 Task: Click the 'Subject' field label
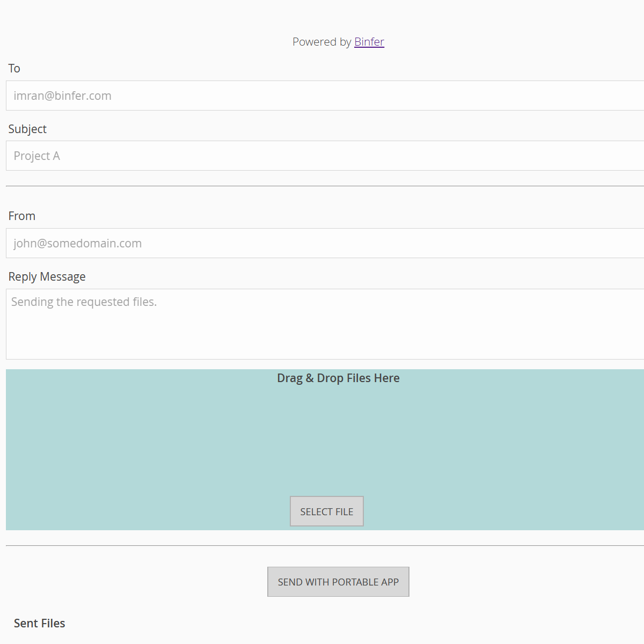point(27,129)
